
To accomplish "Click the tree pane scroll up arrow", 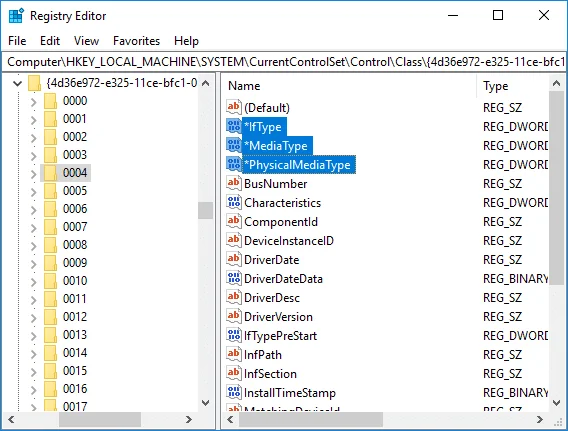I will [205, 83].
